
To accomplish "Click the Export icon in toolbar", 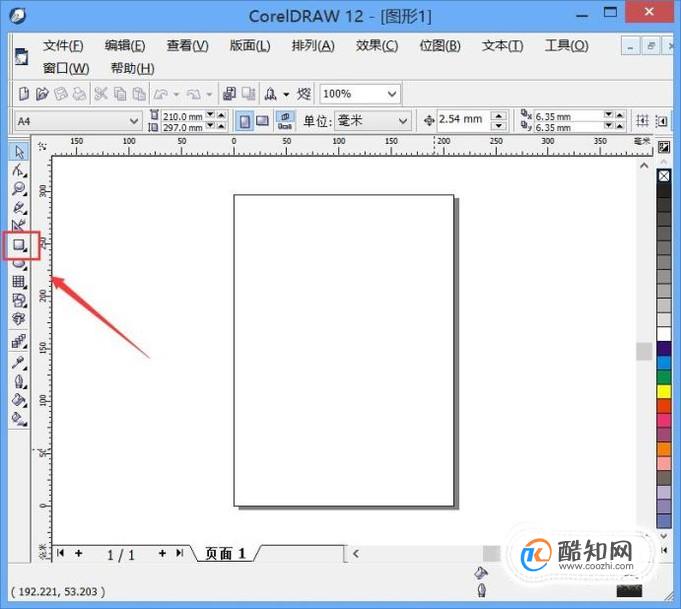I will pyautogui.click(x=248, y=94).
